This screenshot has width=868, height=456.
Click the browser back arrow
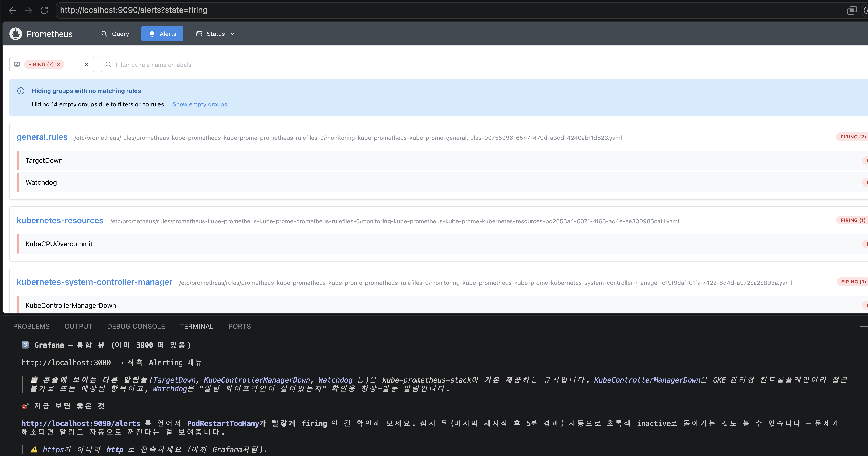click(x=13, y=10)
